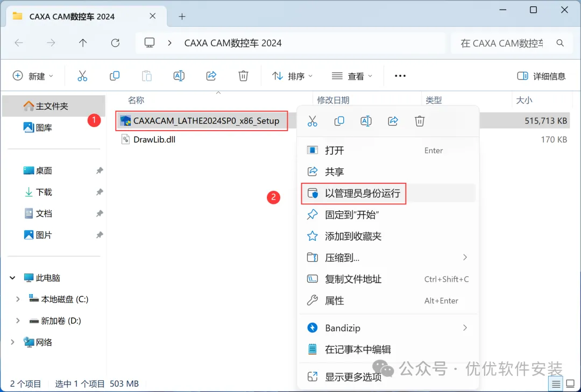
Task: Refresh the current folder view
Action: (x=115, y=43)
